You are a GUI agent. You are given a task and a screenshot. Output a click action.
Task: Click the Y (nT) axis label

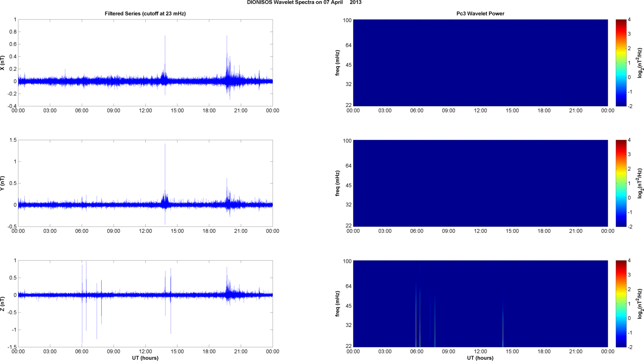tap(3, 183)
